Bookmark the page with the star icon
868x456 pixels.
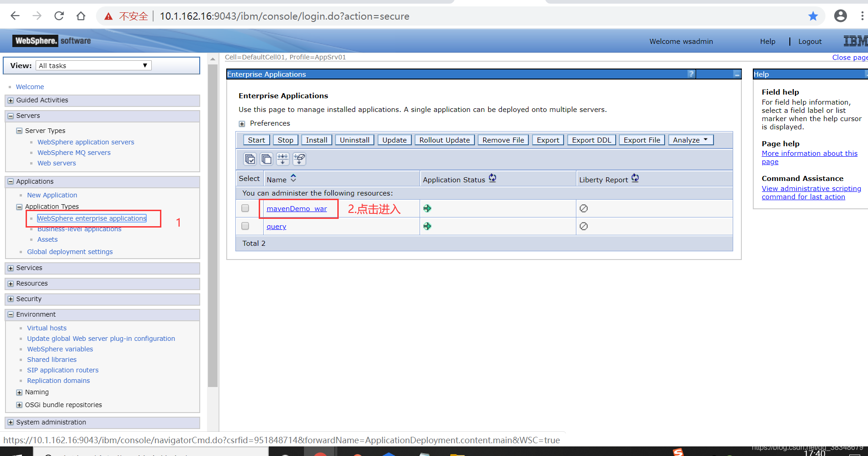pos(813,16)
